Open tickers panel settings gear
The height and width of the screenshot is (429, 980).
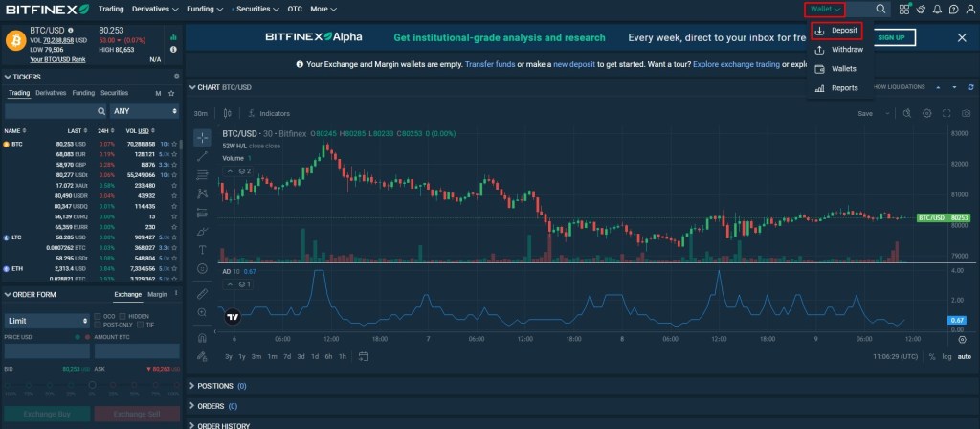176,77
